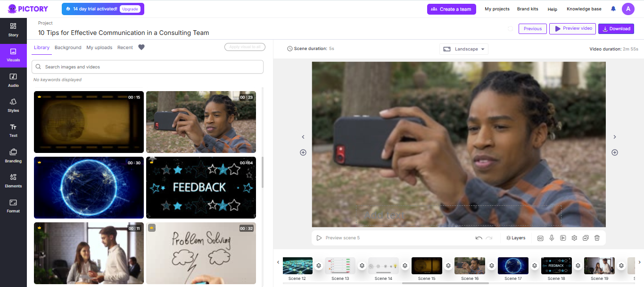Select Scene 16 in timeline
This screenshot has height=287, width=644.
pyautogui.click(x=470, y=266)
